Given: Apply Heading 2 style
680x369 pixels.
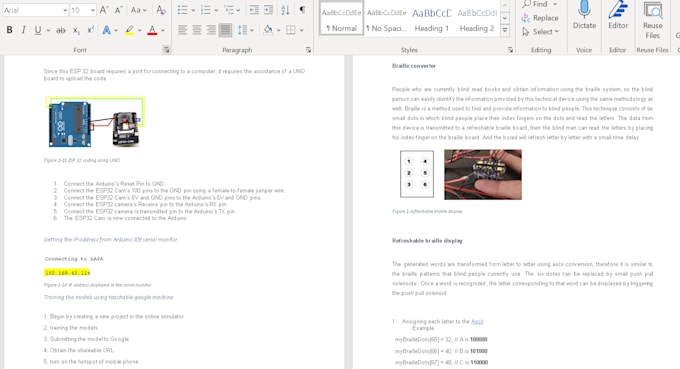Looking at the screenshot, I should pos(477,18).
